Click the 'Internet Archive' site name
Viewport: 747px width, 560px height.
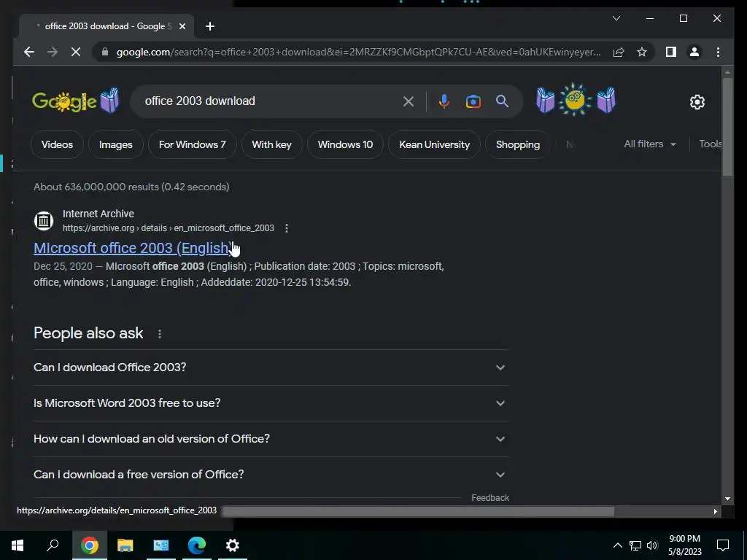point(98,214)
